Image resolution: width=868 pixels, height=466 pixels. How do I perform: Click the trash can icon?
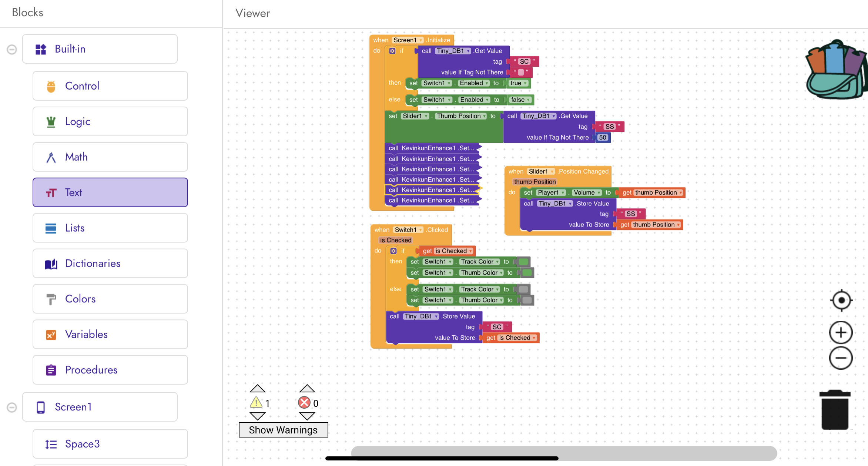(x=835, y=410)
